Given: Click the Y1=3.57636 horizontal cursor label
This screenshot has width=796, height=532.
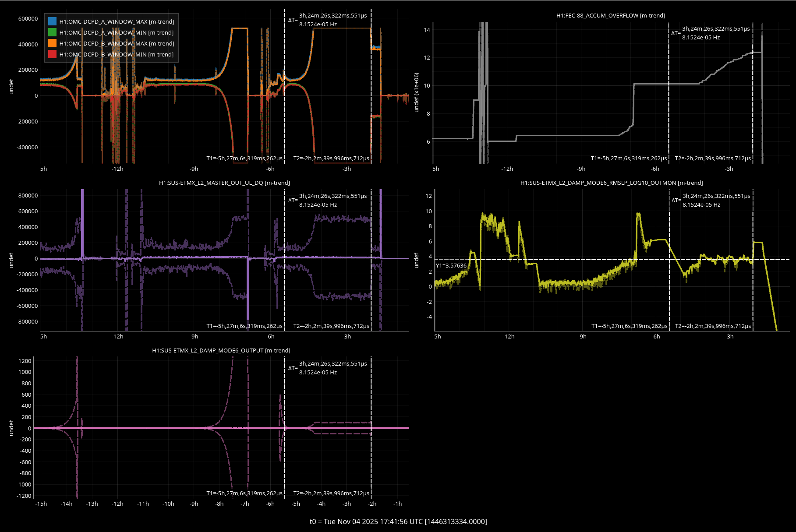Looking at the screenshot, I should click(451, 265).
